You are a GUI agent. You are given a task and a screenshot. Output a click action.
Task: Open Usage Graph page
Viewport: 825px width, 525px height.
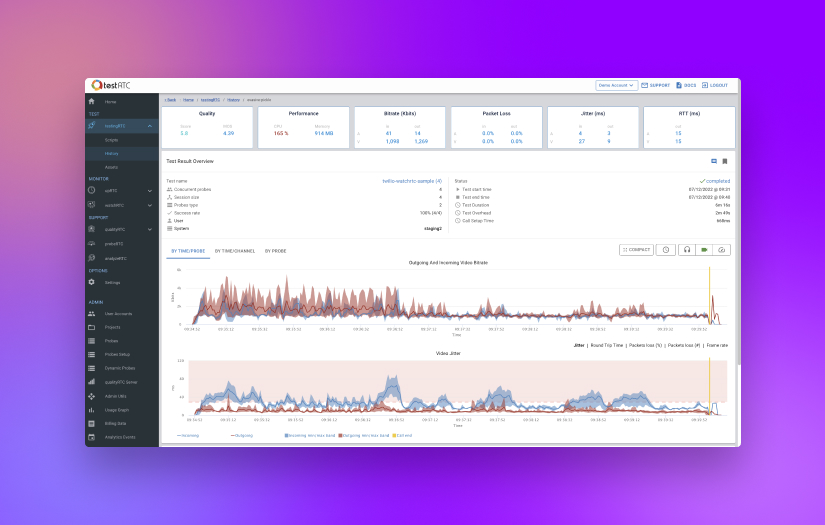click(116, 410)
